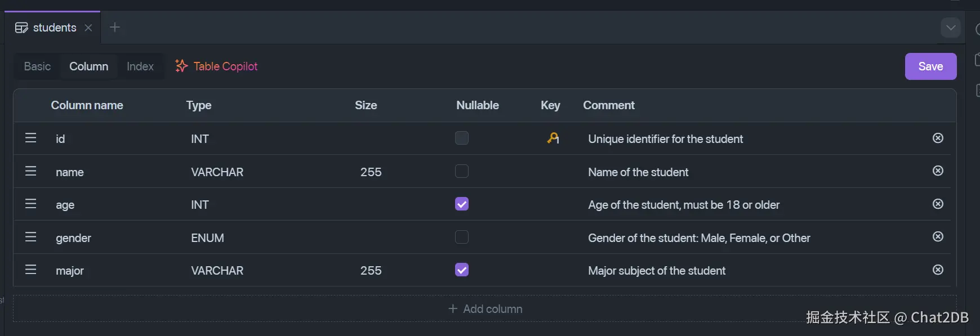Click the primary key icon on id row
Screen dimensions: 980x336
tap(553, 138)
